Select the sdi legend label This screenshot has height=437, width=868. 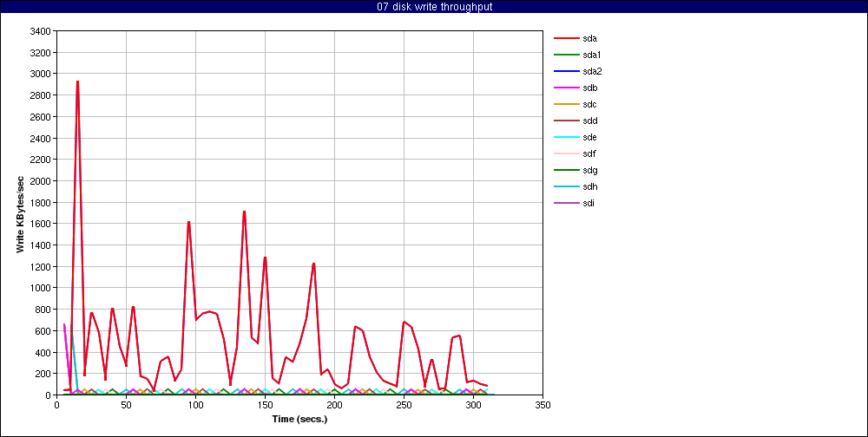pos(589,203)
